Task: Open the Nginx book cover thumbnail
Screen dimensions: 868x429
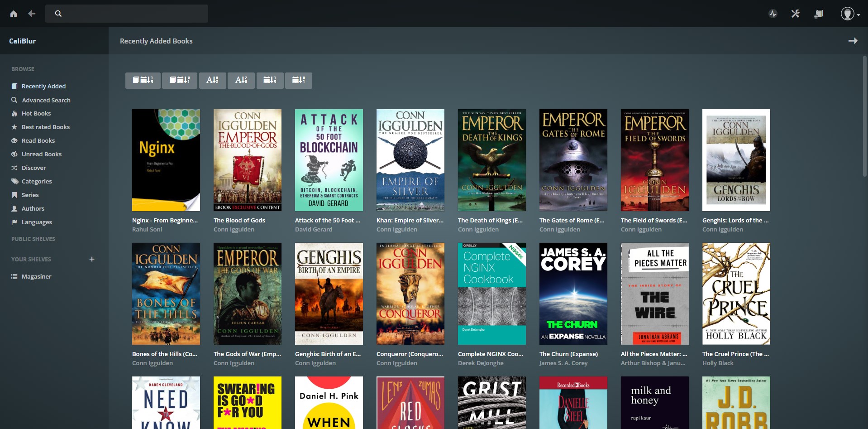Action: pyautogui.click(x=166, y=160)
